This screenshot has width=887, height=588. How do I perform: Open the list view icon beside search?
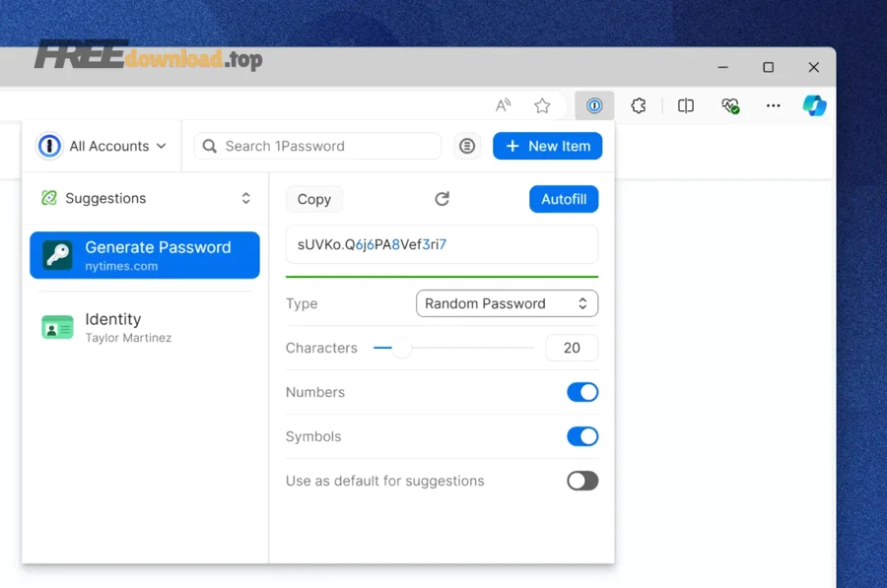(466, 146)
